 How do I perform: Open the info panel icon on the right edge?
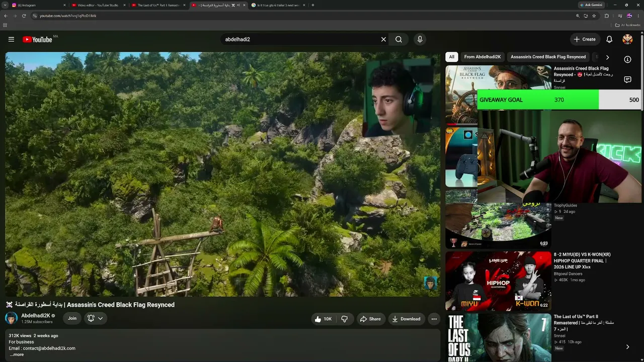pos(627,59)
